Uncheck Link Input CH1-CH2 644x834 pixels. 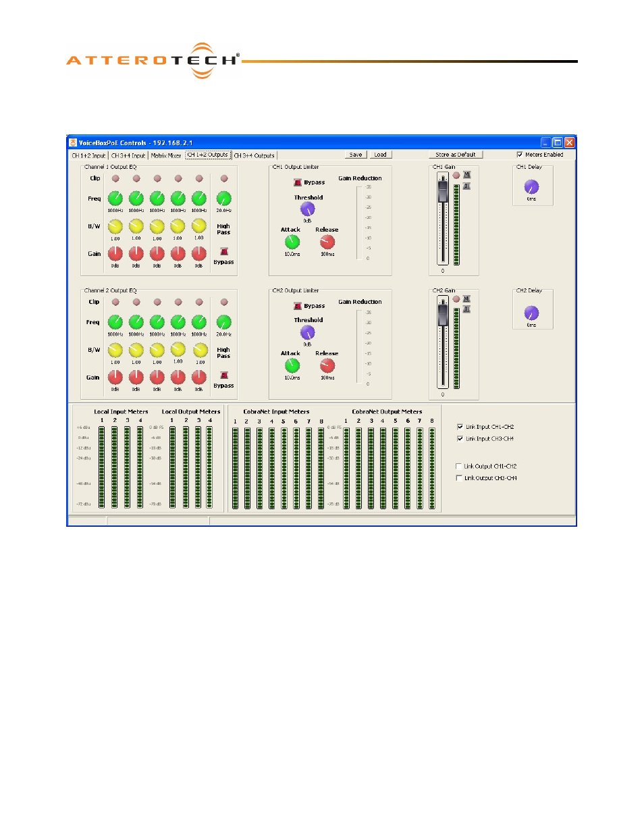tap(460, 427)
